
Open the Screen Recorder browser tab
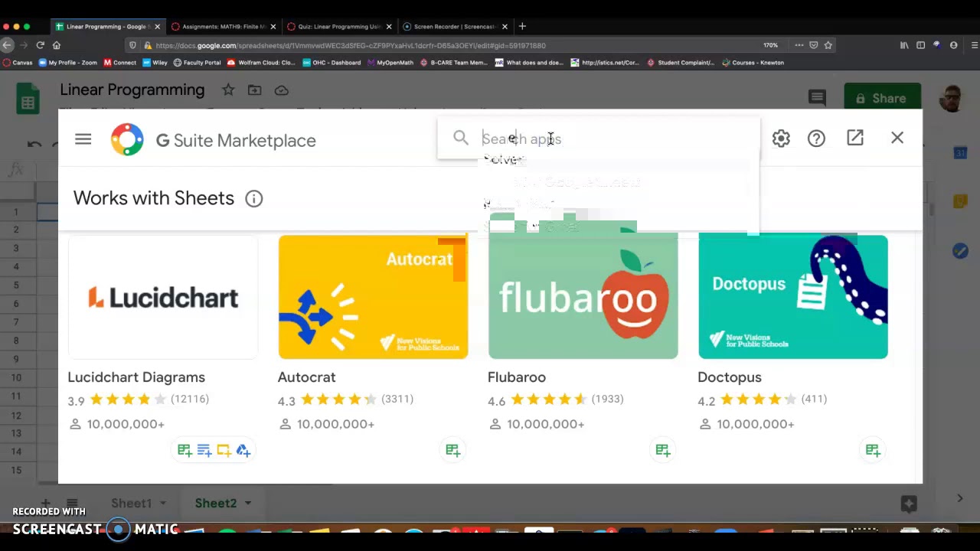point(455,26)
